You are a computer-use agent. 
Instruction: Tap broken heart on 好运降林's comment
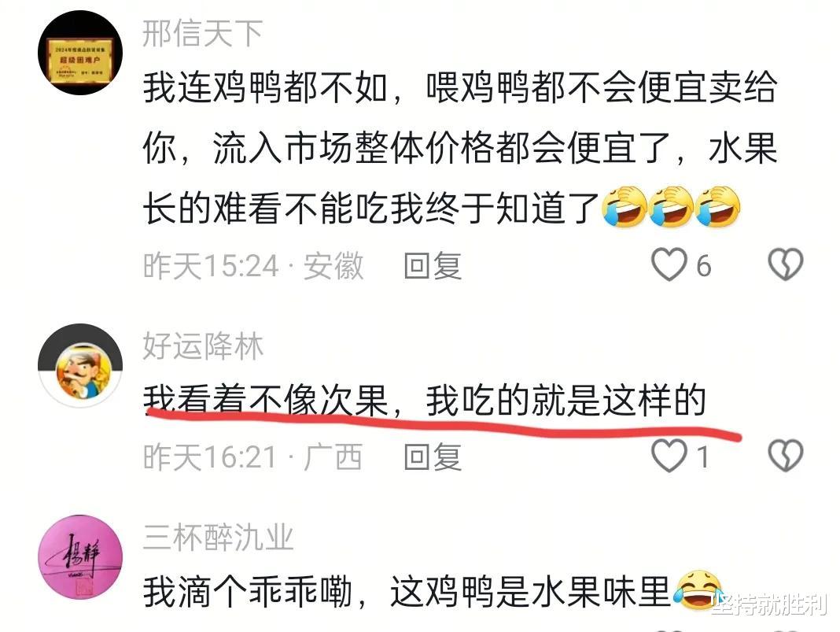click(x=786, y=456)
